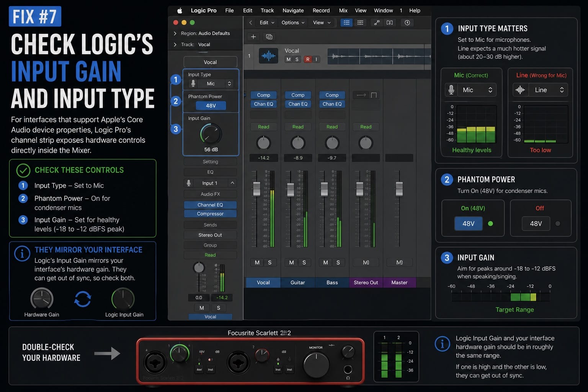Select the second list view icon

(360, 23)
